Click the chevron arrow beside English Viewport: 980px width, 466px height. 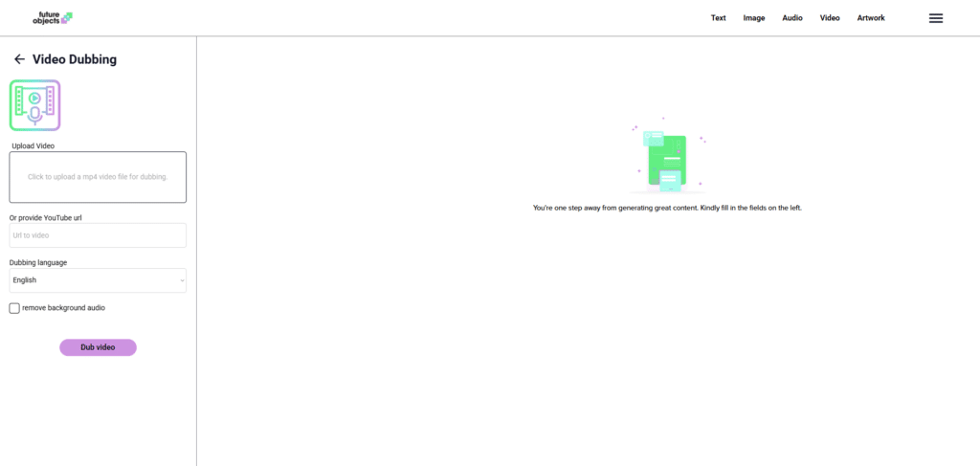coord(181,280)
